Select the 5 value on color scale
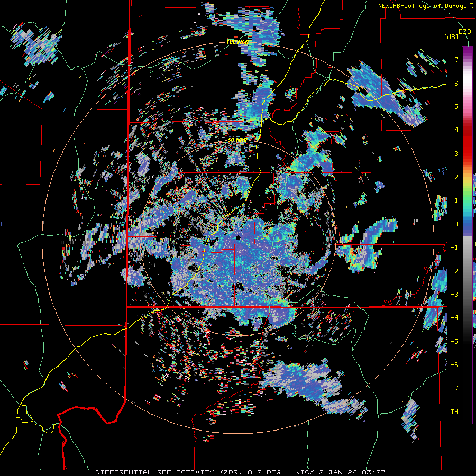This screenshot has height=476, width=476. (456, 106)
